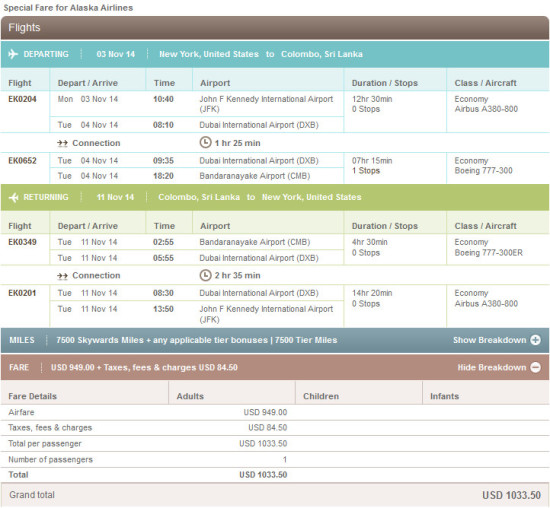
Task: Select flight number EK0204
Action: pyautogui.click(x=22, y=99)
